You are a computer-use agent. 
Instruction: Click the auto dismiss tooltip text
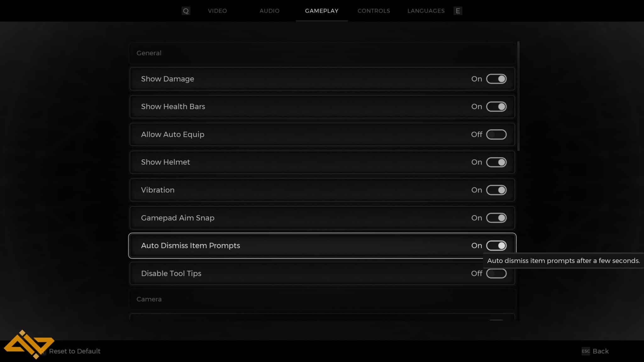(563, 261)
